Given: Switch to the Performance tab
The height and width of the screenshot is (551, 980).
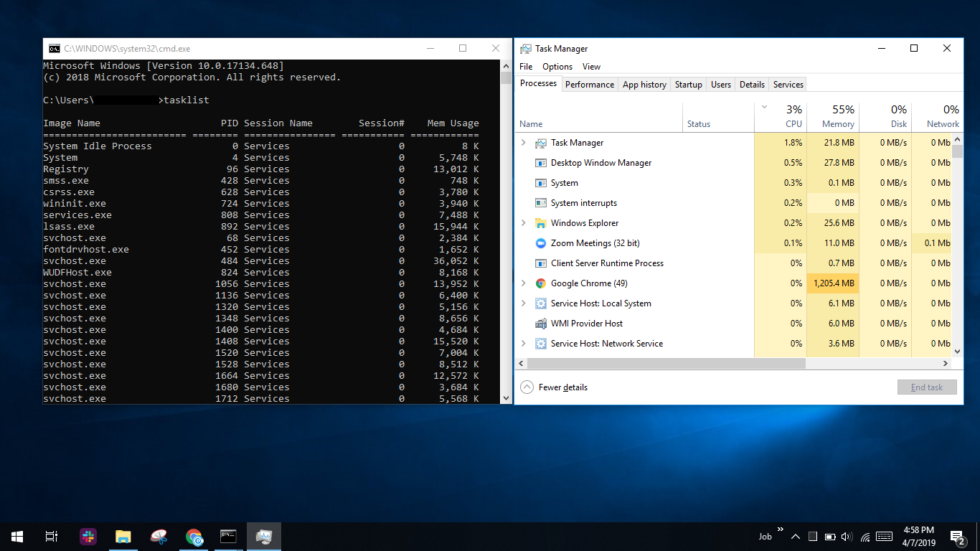Looking at the screenshot, I should pyautogui.click(x=589, y=85).
